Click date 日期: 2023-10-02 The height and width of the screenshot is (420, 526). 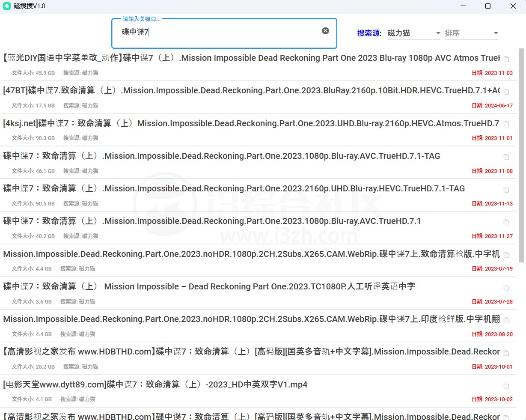tap(492, 399)
